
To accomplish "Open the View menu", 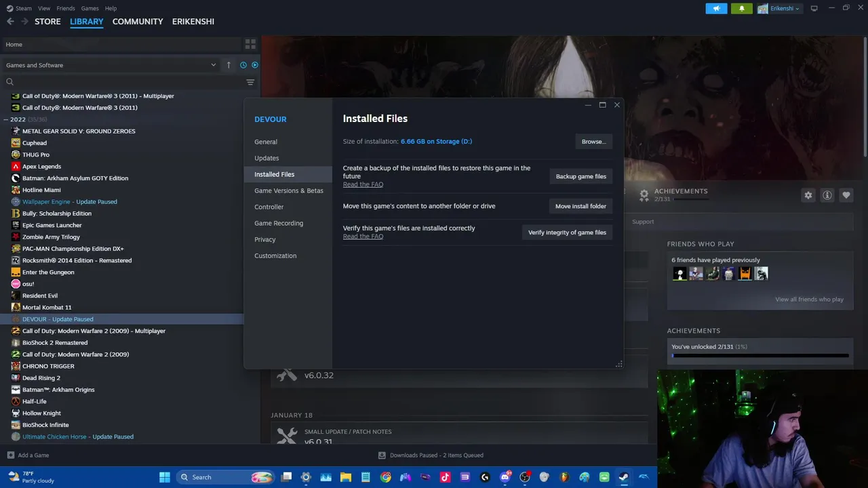I will pyautogui.click(x=44, y=8).
